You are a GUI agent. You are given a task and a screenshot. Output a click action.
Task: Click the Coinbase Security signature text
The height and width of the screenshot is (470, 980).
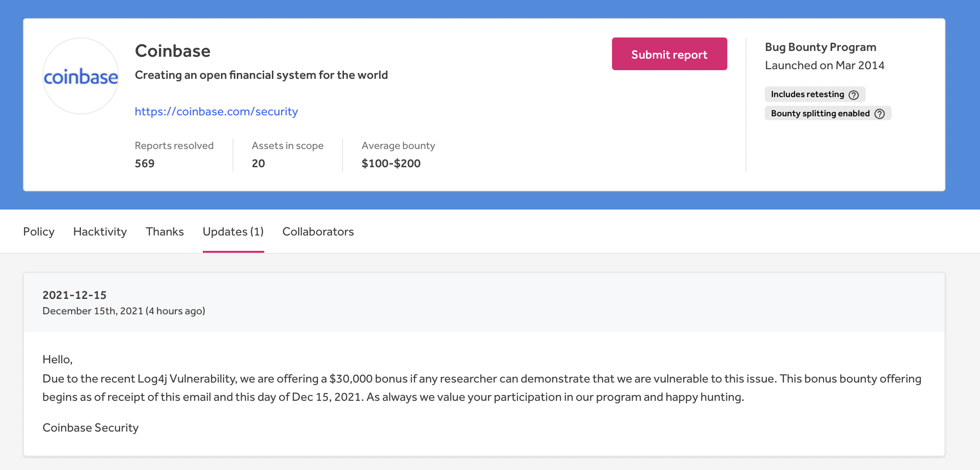90,427
